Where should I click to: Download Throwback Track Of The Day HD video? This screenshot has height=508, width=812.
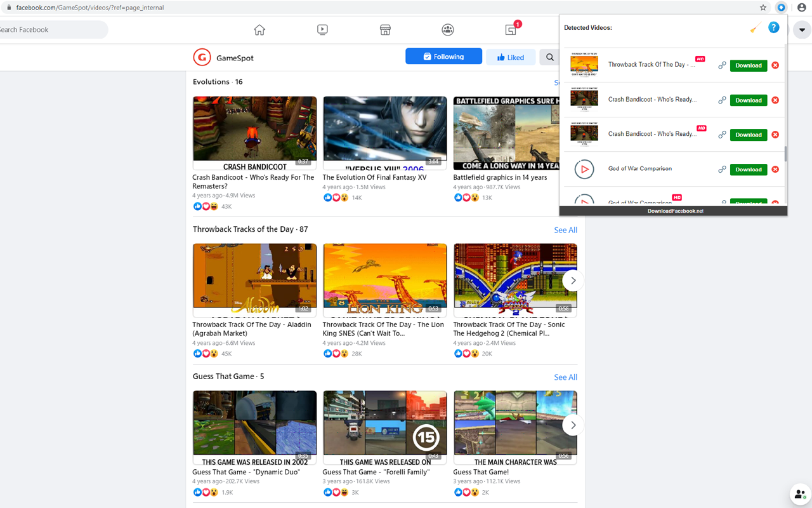pos(749,65)
